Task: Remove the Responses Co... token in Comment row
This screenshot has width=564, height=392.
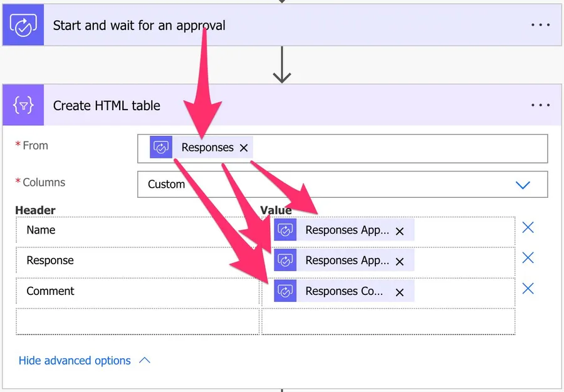Action: (x=400, y=292)
